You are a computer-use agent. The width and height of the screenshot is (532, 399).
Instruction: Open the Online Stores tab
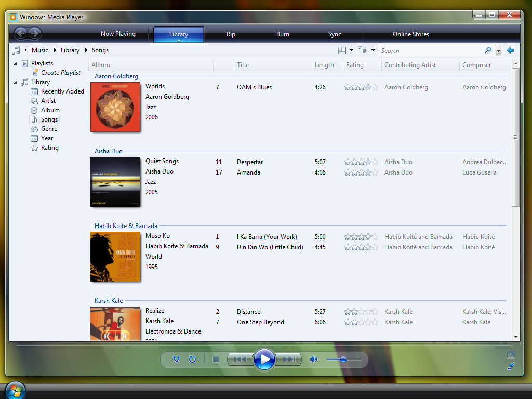tap(411, 34)
